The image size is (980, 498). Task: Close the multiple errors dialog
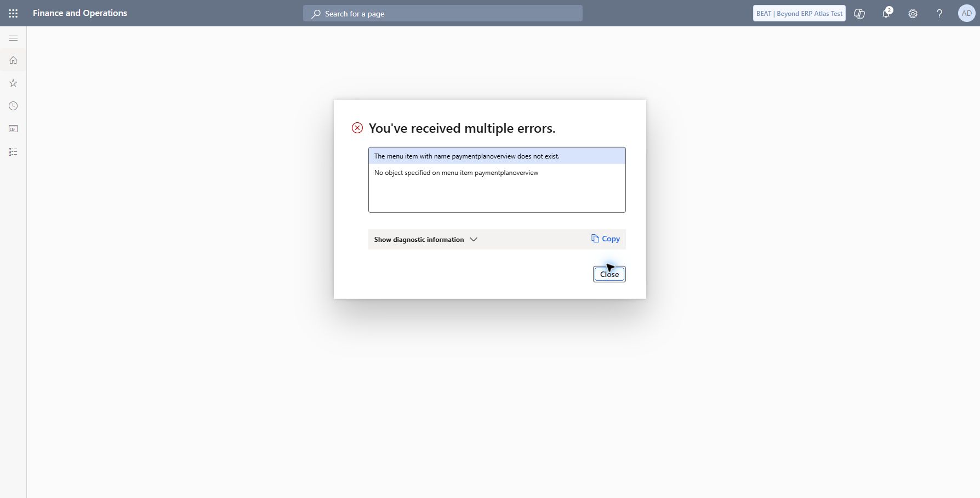click(609, 274)
